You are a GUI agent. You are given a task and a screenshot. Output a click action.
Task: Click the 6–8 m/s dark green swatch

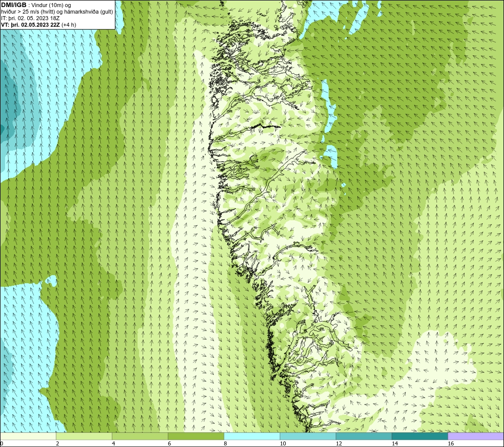[x=196, y=436]
